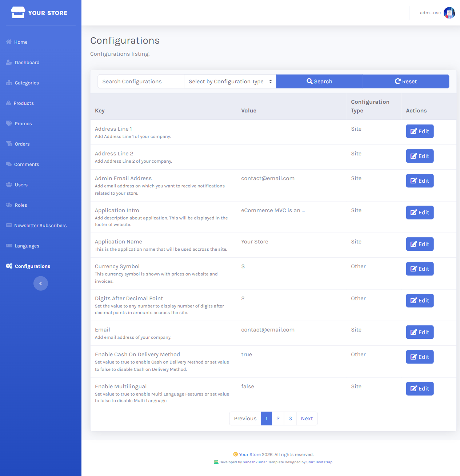Click the Newsletter Subscribers card icon

pos(9,225)
